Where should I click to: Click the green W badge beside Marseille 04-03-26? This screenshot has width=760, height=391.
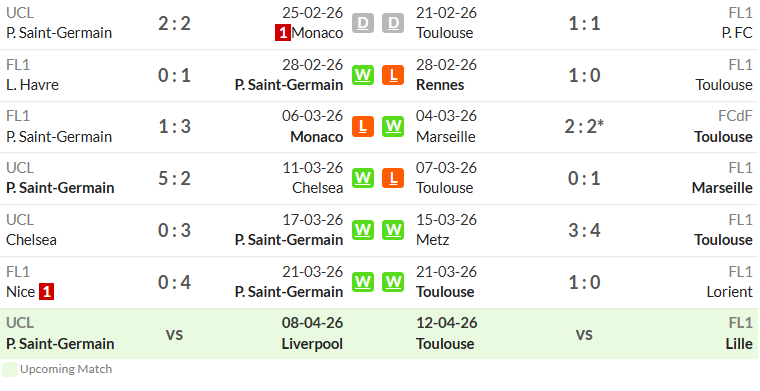(x=393, y=126)
